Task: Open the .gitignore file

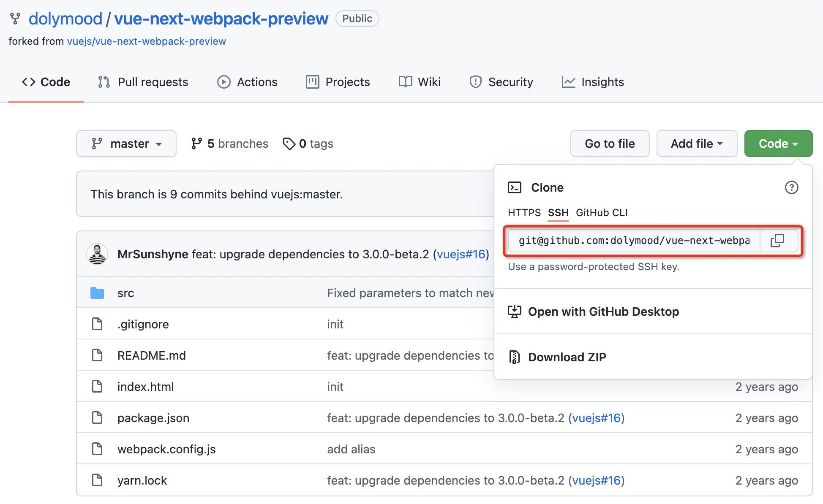Action: (x=143, y=324)
